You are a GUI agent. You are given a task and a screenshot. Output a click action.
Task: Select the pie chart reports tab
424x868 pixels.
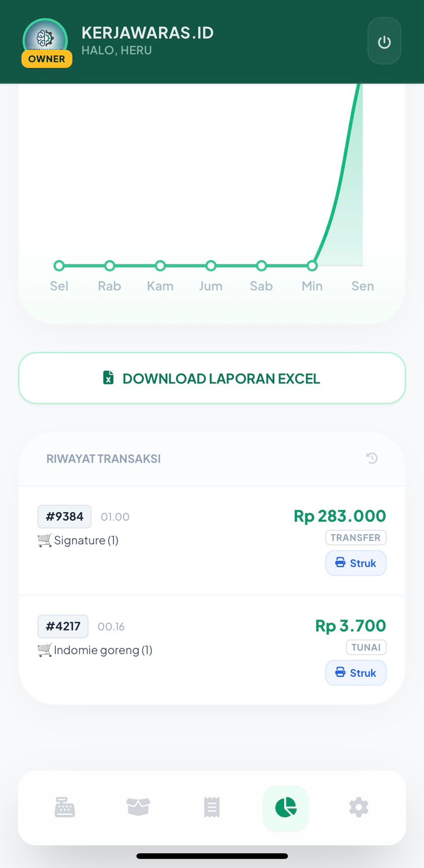point(286,807)
